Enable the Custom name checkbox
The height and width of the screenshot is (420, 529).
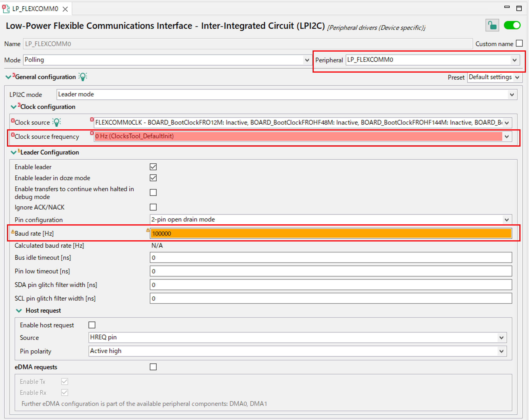tap(519, 43)
